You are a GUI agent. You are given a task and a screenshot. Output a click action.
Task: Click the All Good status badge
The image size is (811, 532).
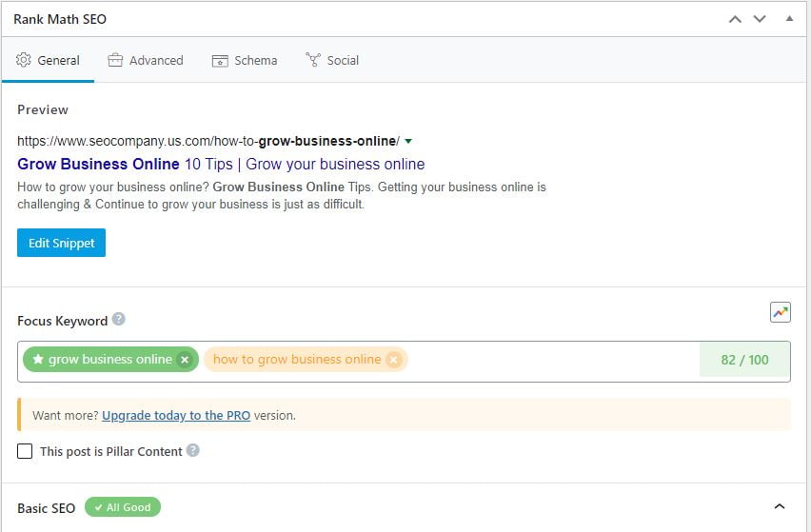coord(123,507)
